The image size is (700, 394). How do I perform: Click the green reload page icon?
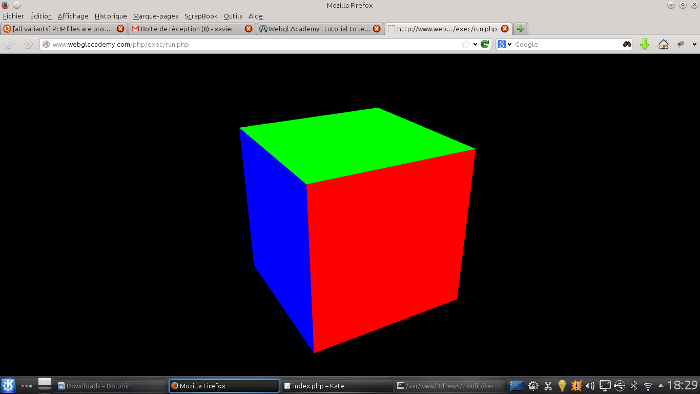pos(485,44)
